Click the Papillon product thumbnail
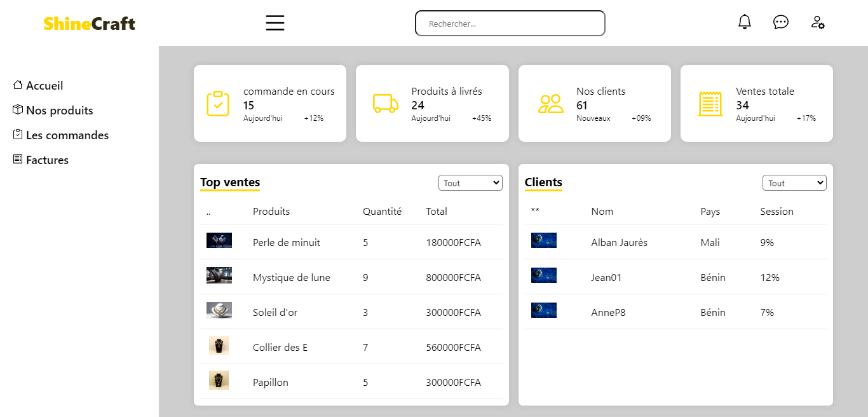The height and width of the screenshot is (417, 868). click(x=219, y=380)
